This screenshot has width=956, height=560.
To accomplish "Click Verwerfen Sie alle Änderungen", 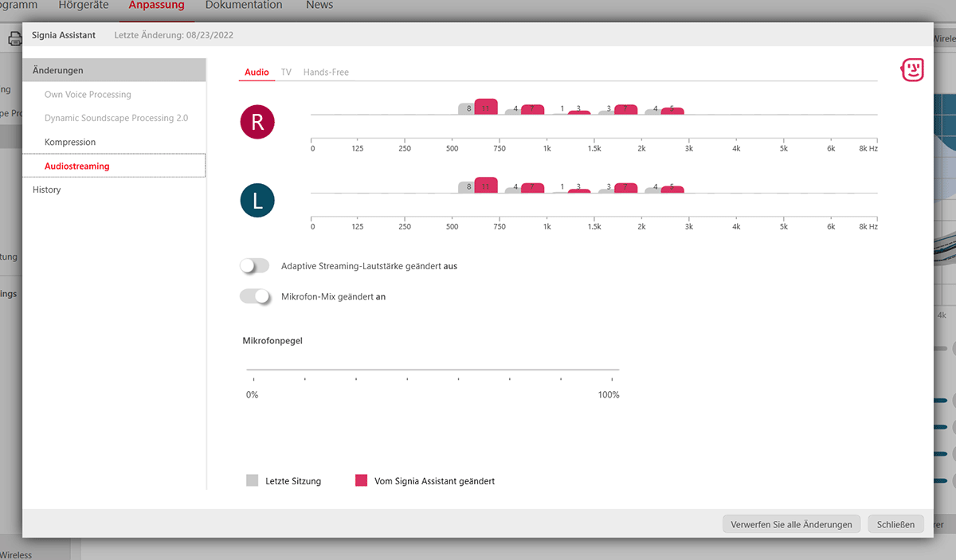I will [x=790, y=523].
